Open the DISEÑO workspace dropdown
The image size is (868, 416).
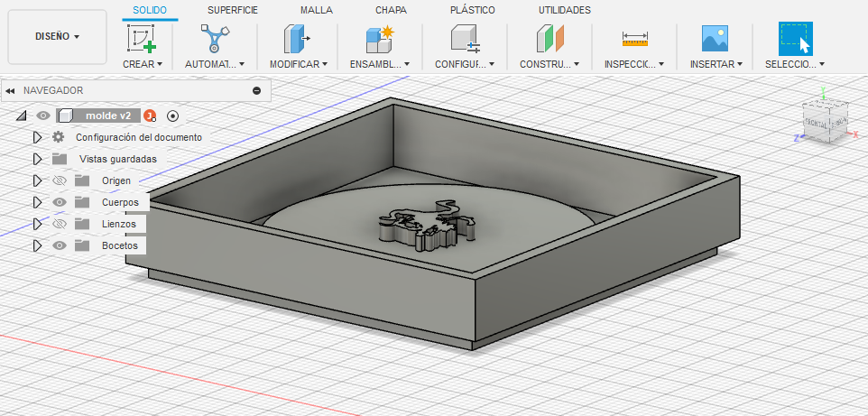click(57, 37)
